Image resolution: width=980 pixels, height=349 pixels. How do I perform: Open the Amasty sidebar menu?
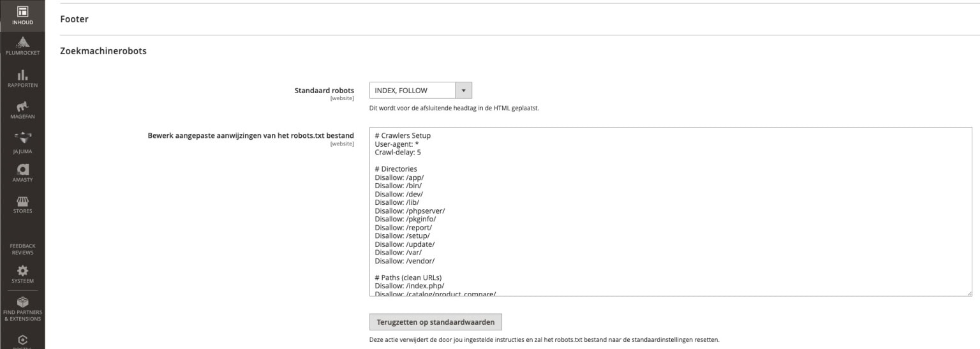click(x=22, y=173)
